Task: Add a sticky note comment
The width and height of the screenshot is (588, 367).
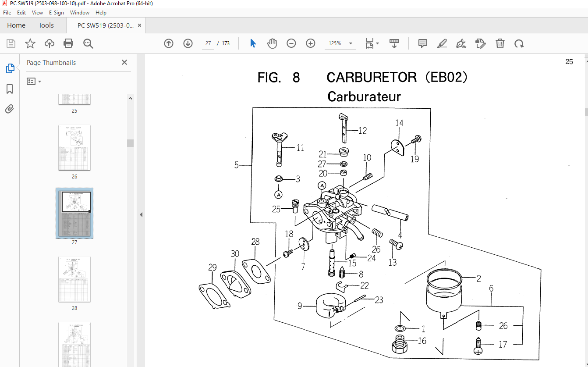Action: point(423,43)
